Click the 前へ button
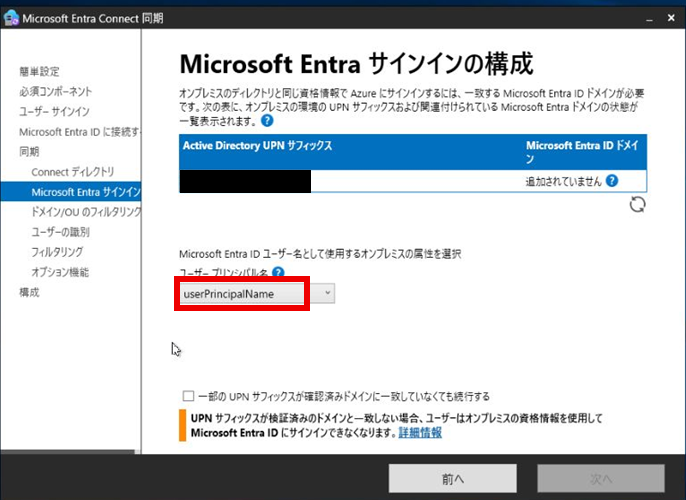The width and height of the screenshot is (686, 500). 452,479
